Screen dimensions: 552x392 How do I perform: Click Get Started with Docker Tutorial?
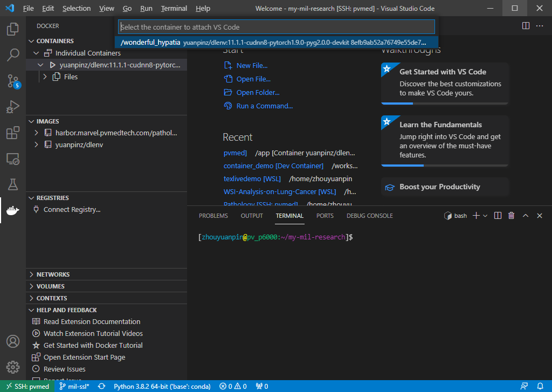[93, 346]
